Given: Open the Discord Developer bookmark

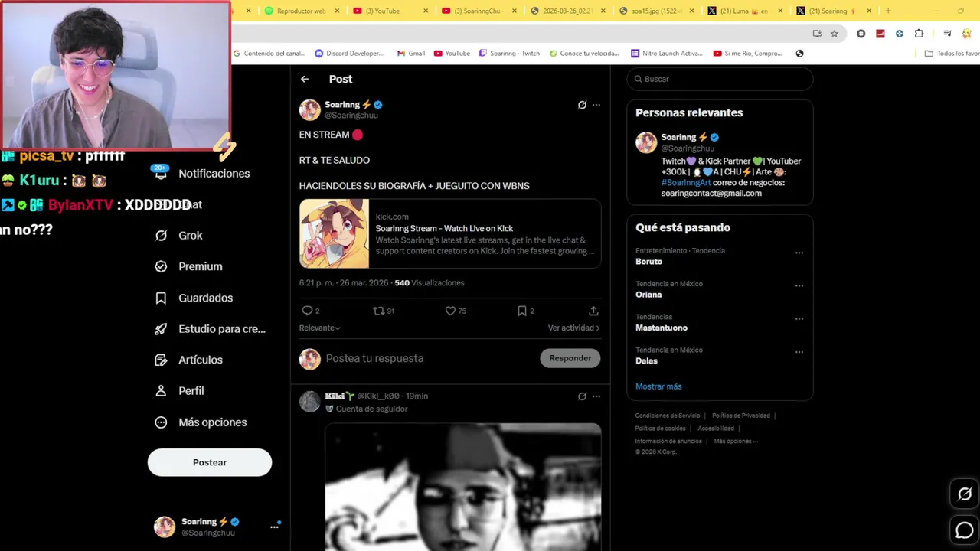Looking at the screenshot, I should [x=349, y=54].
